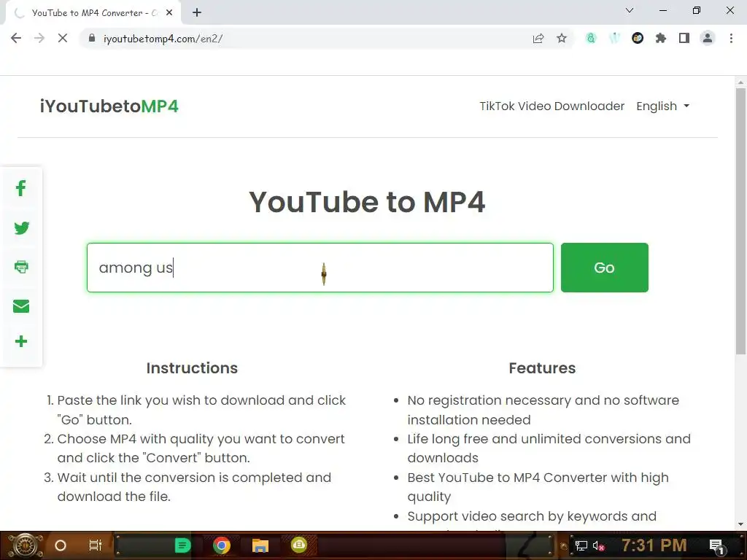Click the scrollbar up arrow
Viewport: 747px width, 560px height.
pyautogui.click(x=740, y=82)
